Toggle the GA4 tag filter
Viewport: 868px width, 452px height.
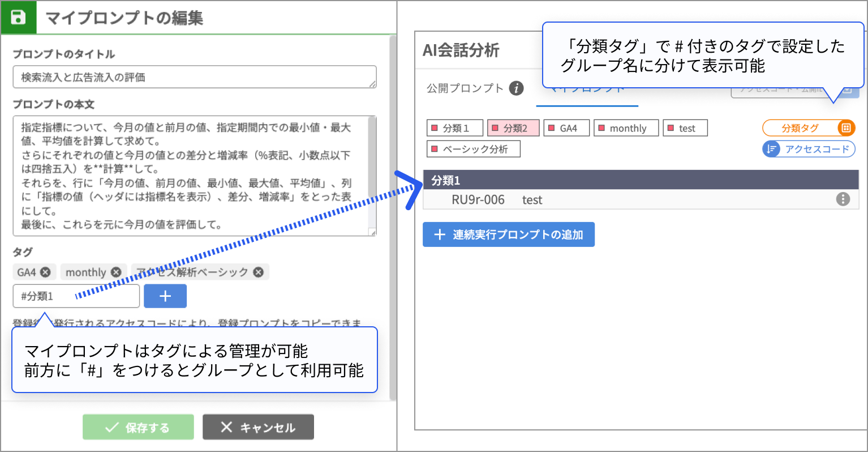[566, 128]
